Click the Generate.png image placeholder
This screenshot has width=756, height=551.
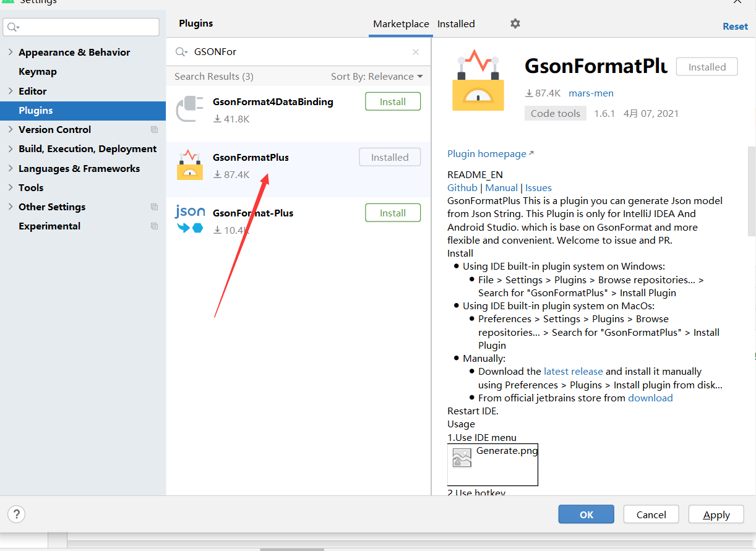tap(492, 464)
